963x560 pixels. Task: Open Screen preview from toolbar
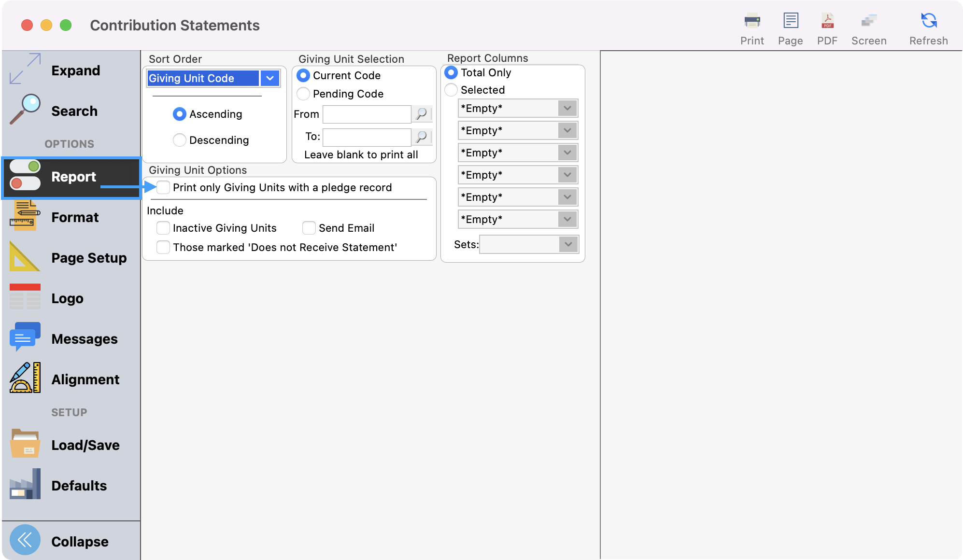coord(868,21)
